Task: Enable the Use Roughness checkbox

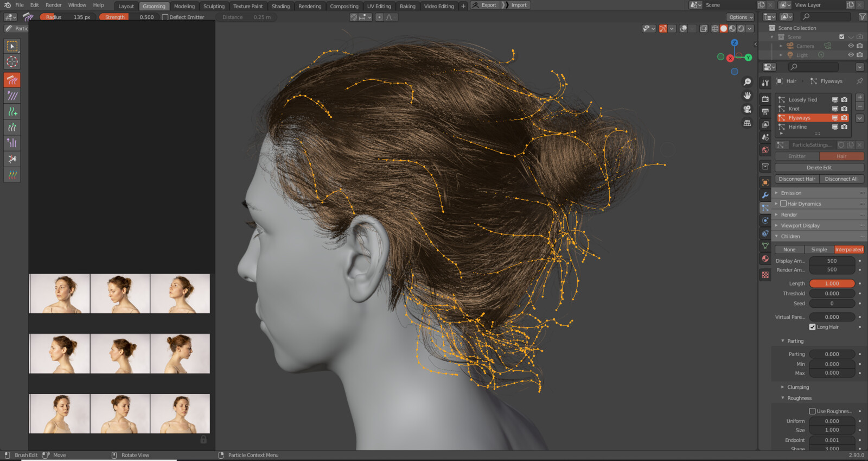Action: pyautogui.click(x=812, y=411)
